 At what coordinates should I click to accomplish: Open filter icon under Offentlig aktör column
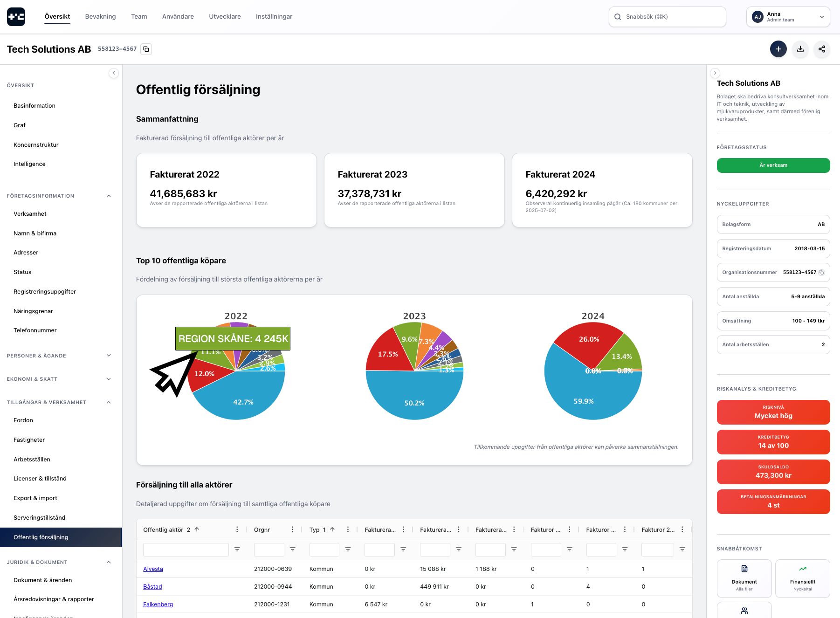pos(237,549)
